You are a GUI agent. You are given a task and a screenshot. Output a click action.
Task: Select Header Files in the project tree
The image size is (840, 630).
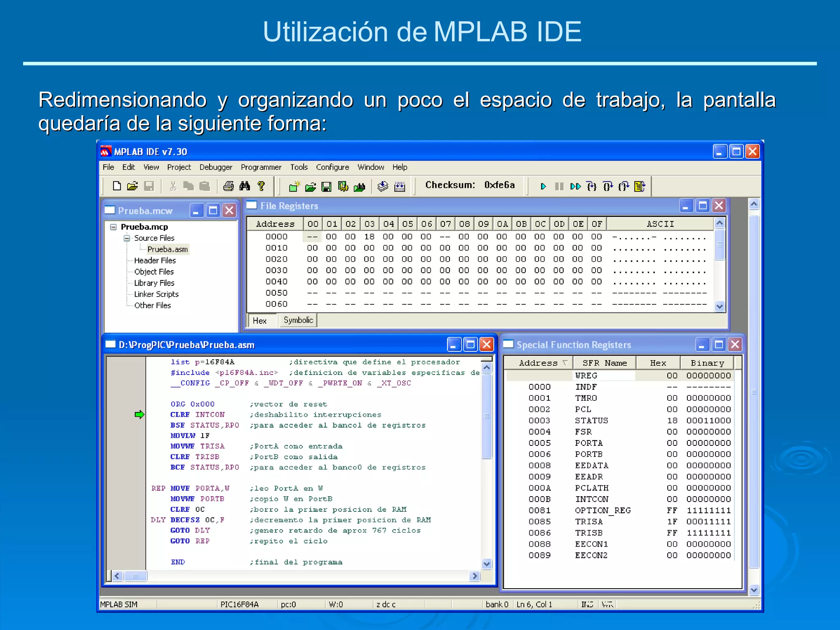pyautogui.click(x=155, y=260)
